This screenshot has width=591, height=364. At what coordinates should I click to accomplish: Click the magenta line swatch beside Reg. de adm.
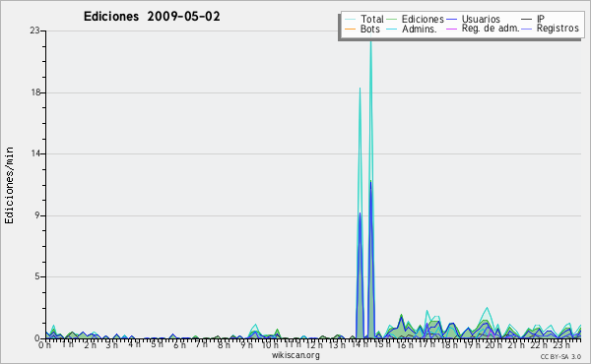click(451, 29)
